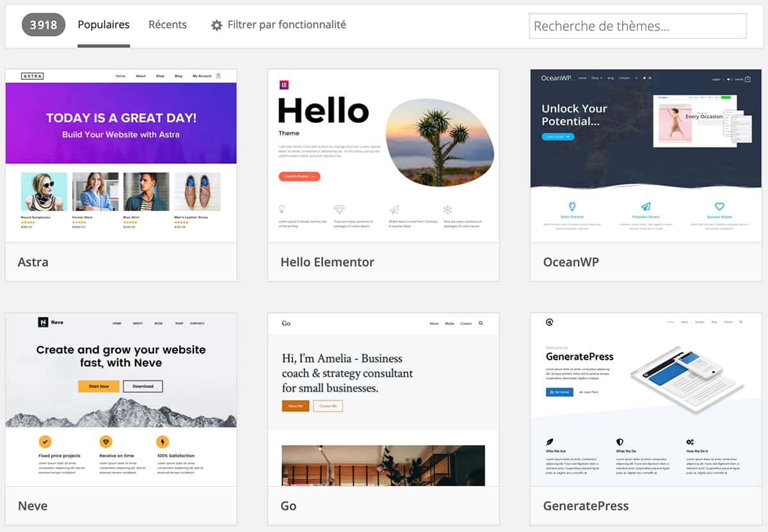The height and width of the screenshot is (532, 768).
Task: Select the Neve theme name label
Action: click(x=33, y=506)
